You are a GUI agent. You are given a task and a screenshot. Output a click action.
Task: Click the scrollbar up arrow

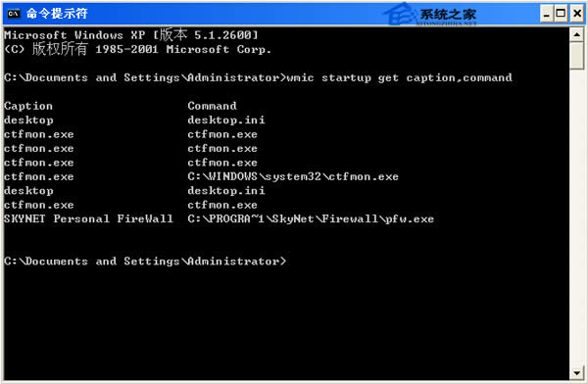577,35
